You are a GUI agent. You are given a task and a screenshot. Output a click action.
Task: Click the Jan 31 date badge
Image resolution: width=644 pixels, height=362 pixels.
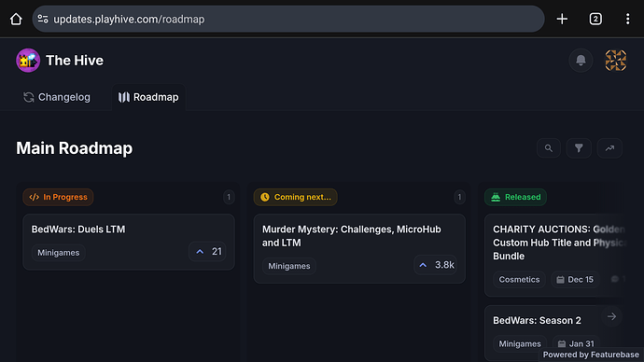pos(576,344)
